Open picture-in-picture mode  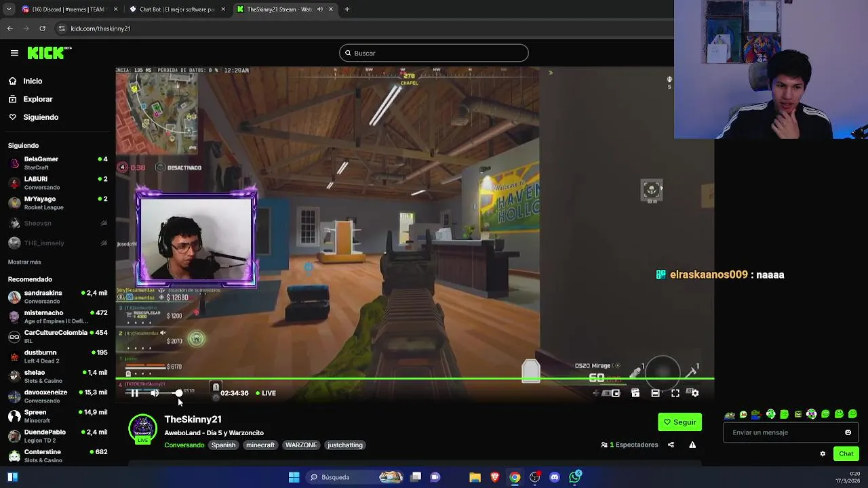tap(616, 393)
